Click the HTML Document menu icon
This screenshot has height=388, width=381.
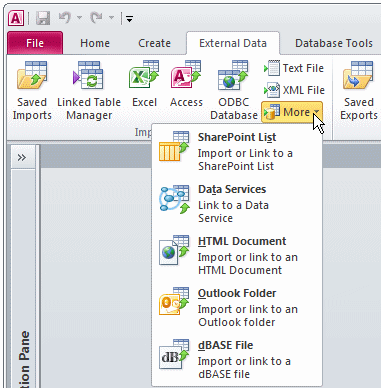pyautogui.click(x=174, y=250)
